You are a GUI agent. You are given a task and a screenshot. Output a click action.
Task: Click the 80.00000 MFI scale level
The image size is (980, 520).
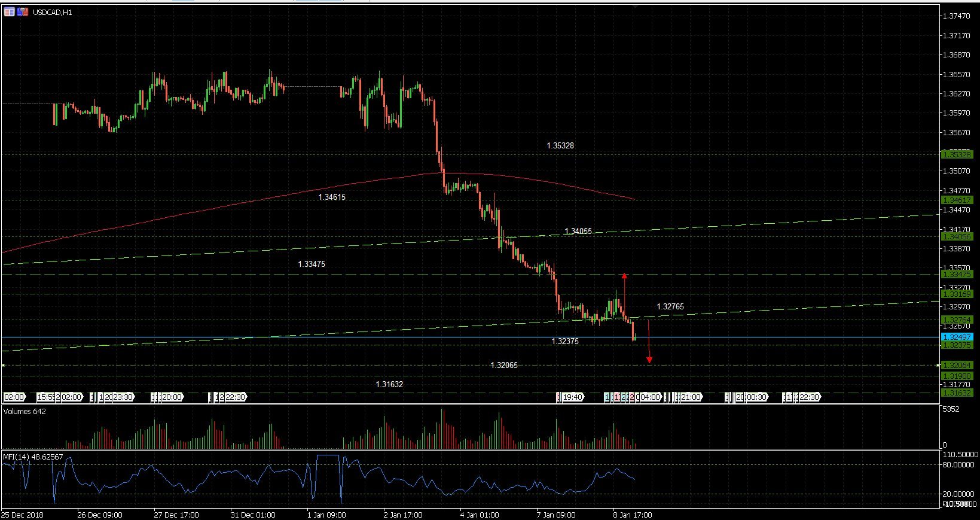point(958,464)
